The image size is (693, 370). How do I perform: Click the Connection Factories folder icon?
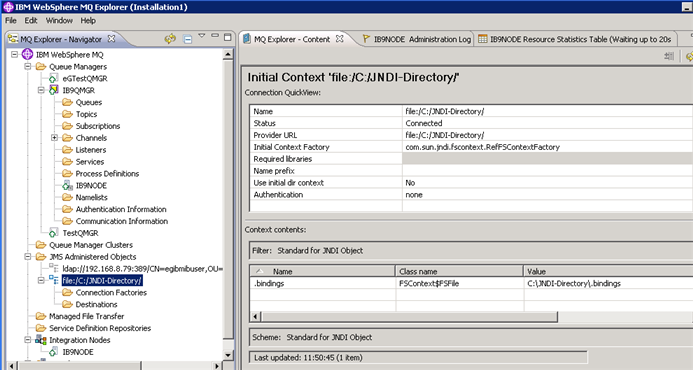point(67,293)
